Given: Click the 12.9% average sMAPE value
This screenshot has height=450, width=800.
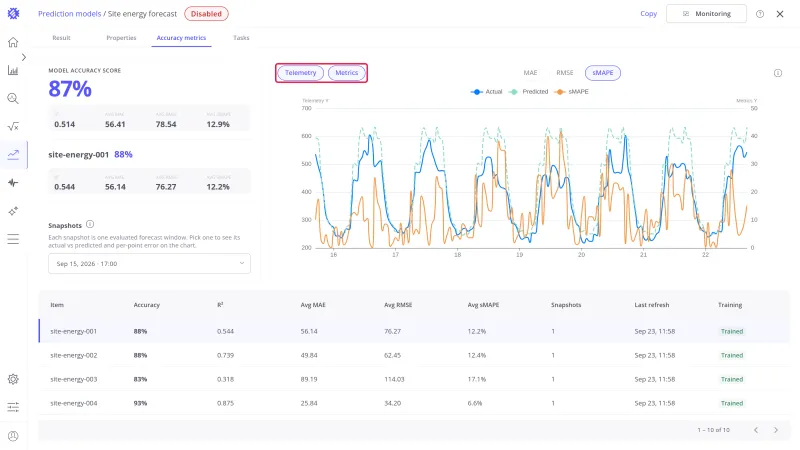Looking at the screenshot, I should point(218,124).
